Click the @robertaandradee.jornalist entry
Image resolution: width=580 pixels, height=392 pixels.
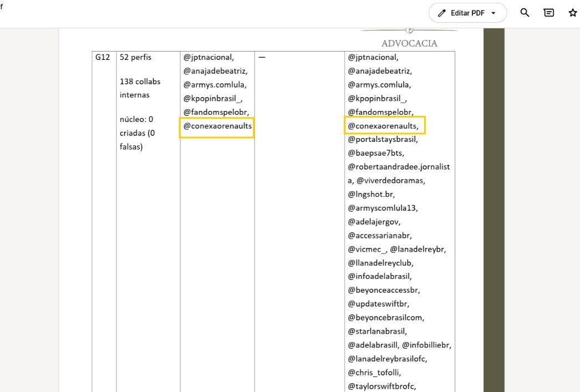tap(399, 167)
